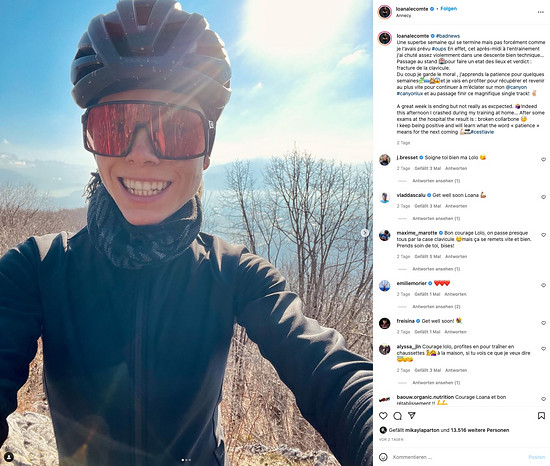The width and height of the screenshot is (550, 466).
Task: Like j.bresset's comment
Action: 543,160
